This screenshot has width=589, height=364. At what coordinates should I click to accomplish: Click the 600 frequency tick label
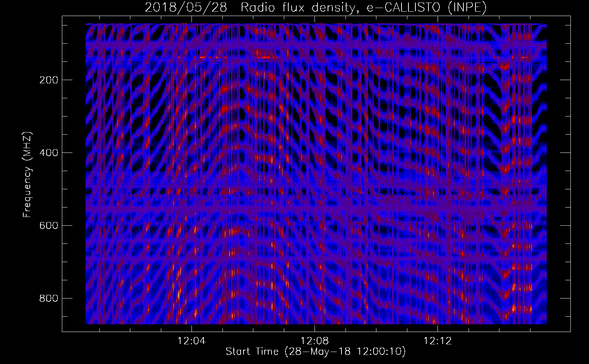tap(49, 226)
